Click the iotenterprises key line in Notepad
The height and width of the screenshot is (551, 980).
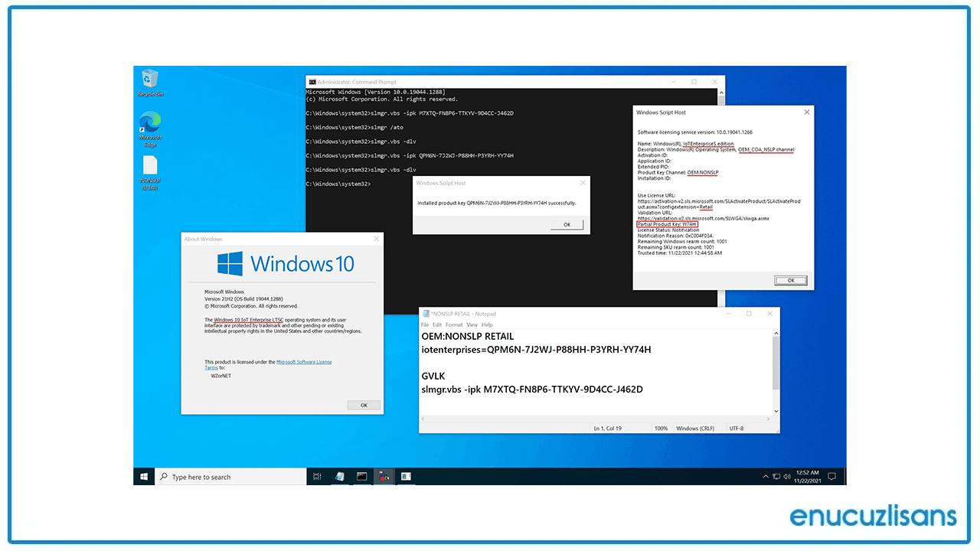click(536, 350)
